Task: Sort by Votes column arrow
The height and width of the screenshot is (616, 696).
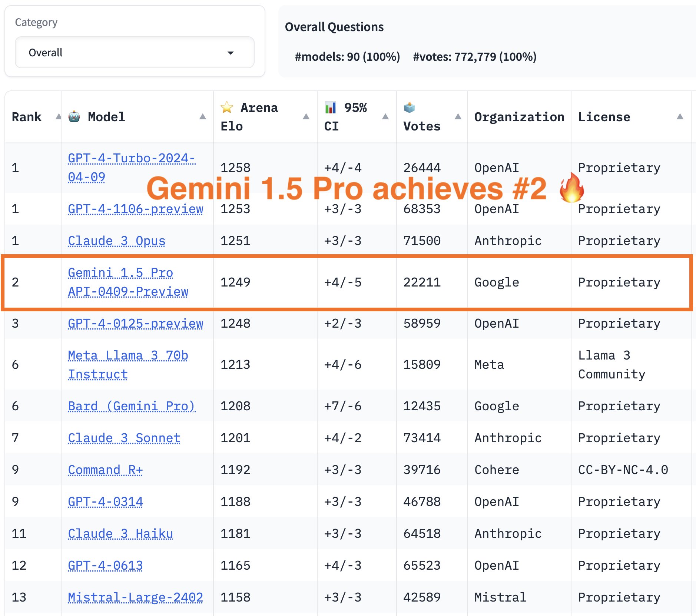Action: click(x=458, y=117)
